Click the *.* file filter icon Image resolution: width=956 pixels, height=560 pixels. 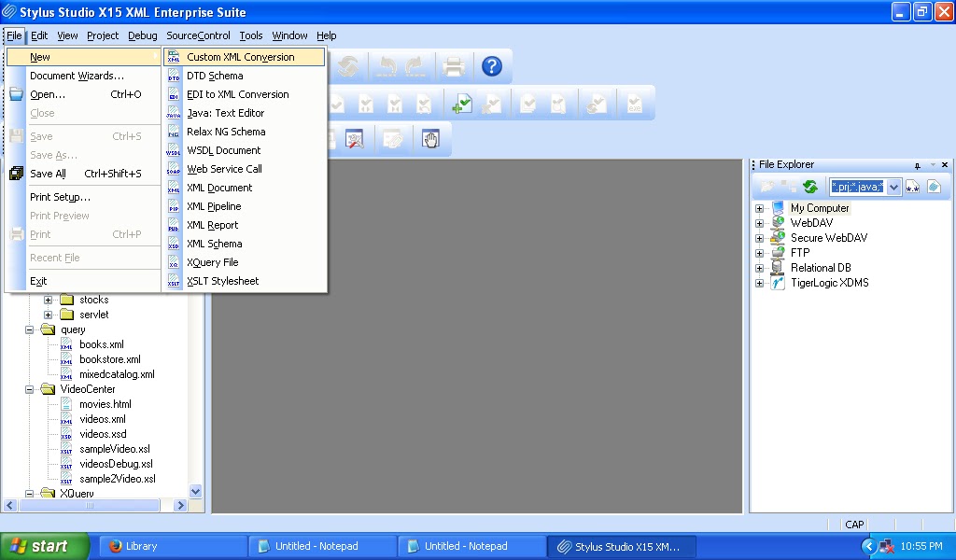pos(912,187)
